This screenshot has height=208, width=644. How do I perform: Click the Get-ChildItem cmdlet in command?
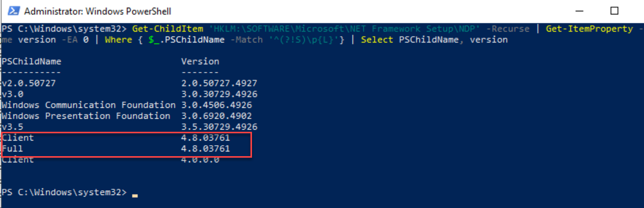point(161,29)
